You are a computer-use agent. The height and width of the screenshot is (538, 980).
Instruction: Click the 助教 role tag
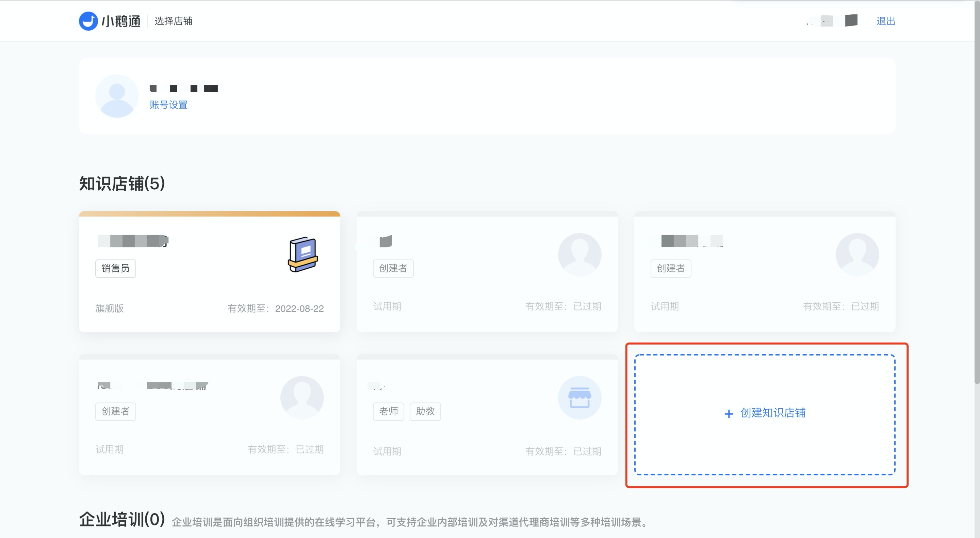(x=425, y=412)
